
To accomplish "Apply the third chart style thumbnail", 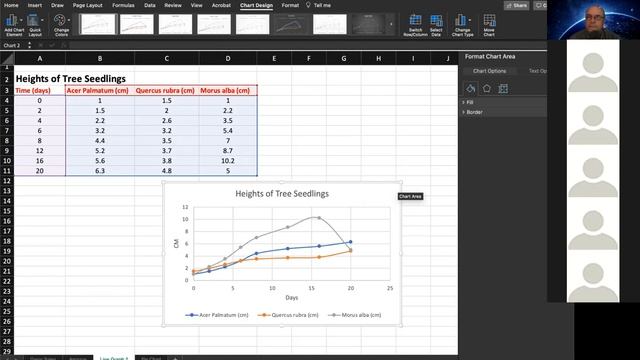I will point(176,24).
